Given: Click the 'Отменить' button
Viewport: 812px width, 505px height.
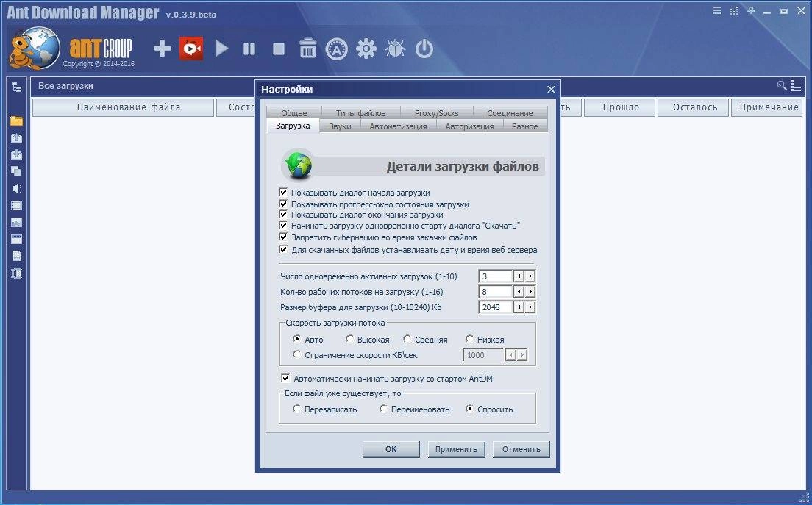Looking at the screenshot, I should click(x=521, y=449).
